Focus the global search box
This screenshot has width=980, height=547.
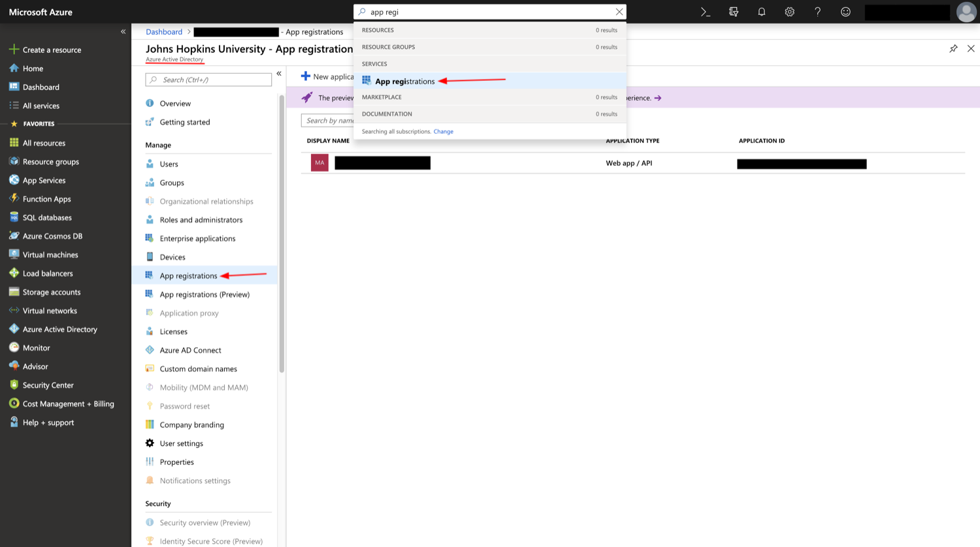point(490,12)
